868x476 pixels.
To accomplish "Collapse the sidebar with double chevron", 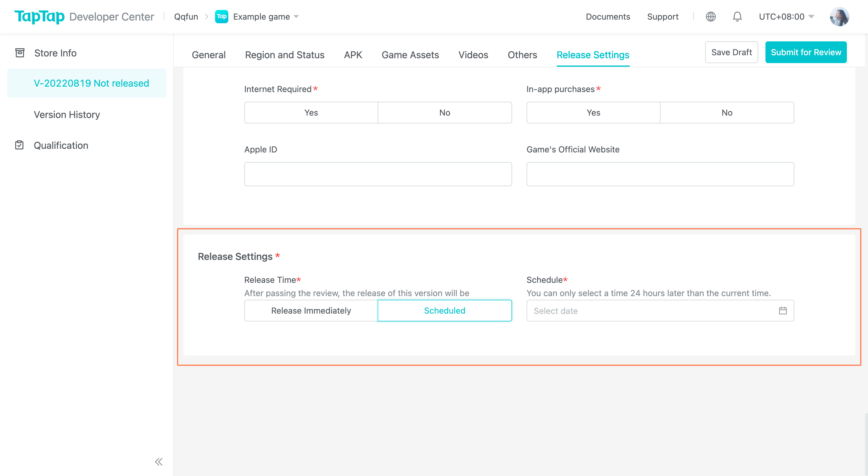I will [x=159, y=462].
